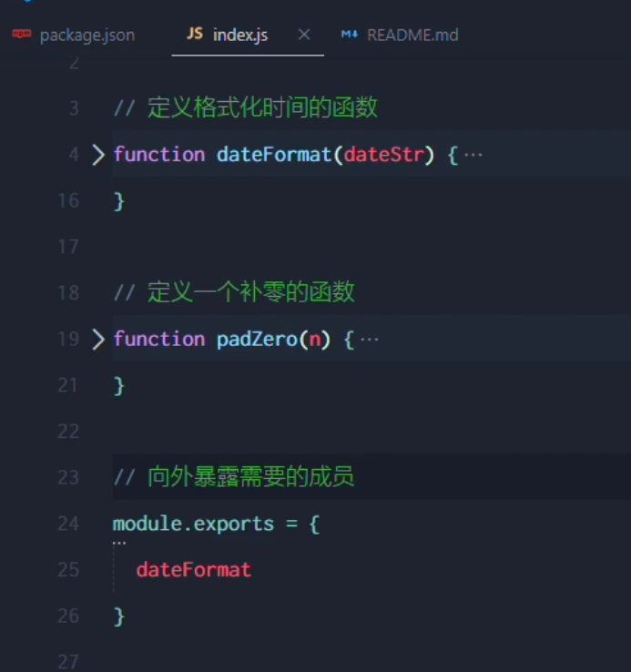Close the index.js tab

[x=304, y=35]
